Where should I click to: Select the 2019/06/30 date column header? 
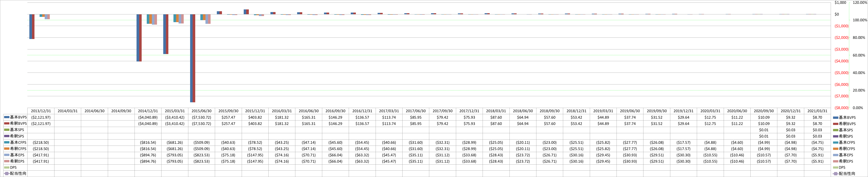pyautogui.click(x=630, y=111)
